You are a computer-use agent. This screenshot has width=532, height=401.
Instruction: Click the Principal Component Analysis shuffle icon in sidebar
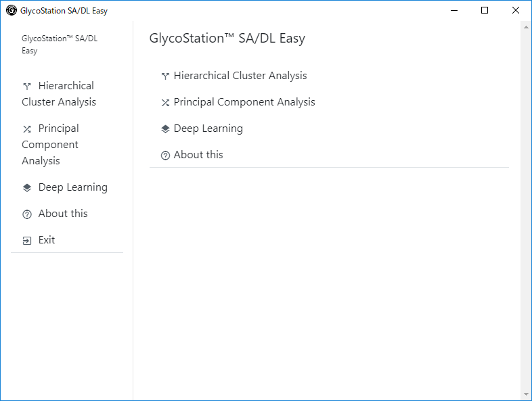tap(27, 129)
